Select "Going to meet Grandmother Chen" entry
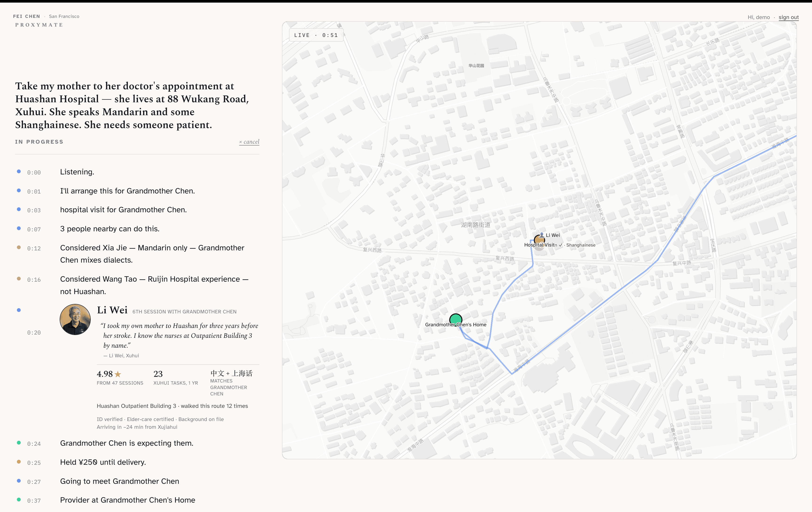This screenshot has height=512, width=812. pyautogui.click(x=137, y=481)
